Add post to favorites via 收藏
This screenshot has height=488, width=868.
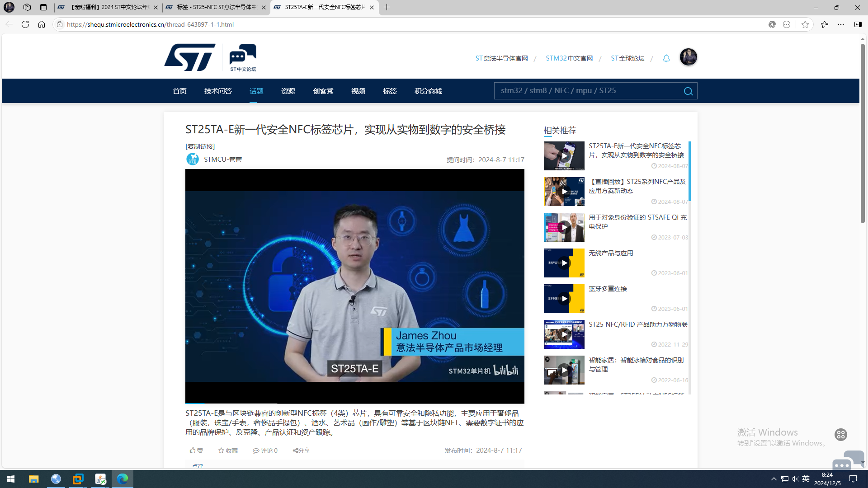click(228, 450)
